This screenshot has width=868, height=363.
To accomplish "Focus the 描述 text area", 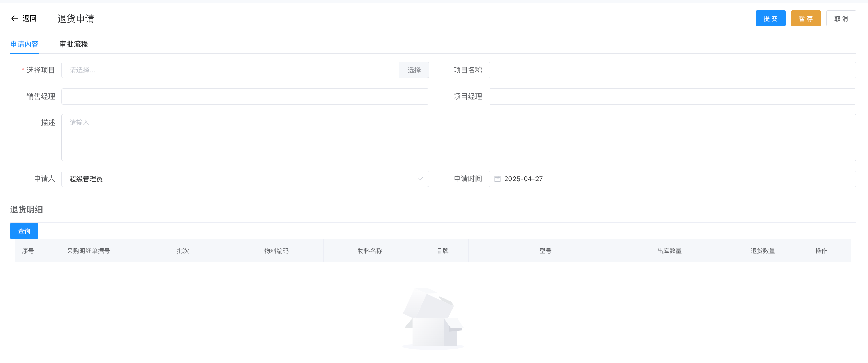I will (458, 137).
